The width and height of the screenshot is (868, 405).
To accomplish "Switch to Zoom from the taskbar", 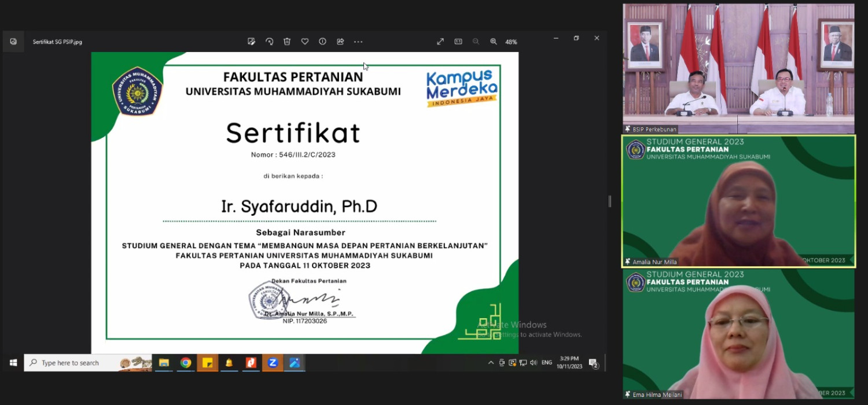I will pos(273,363).
